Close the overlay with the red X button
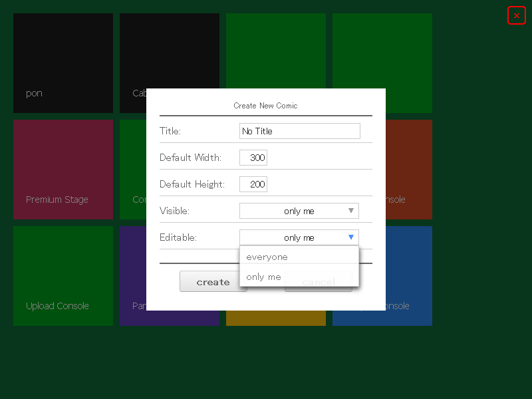 point(517,15)
